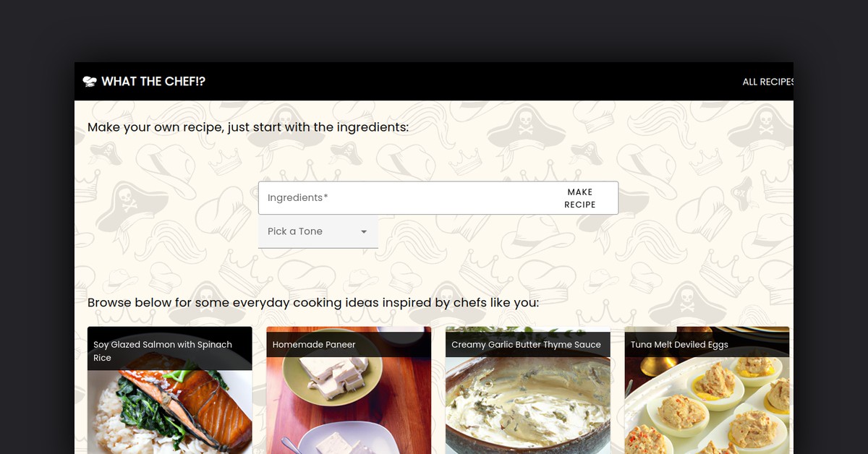This screenshot has height=454, width=868.
Task: Open the What The Chef!? home title
Action: pyautogui.click(x=153, y=82)
